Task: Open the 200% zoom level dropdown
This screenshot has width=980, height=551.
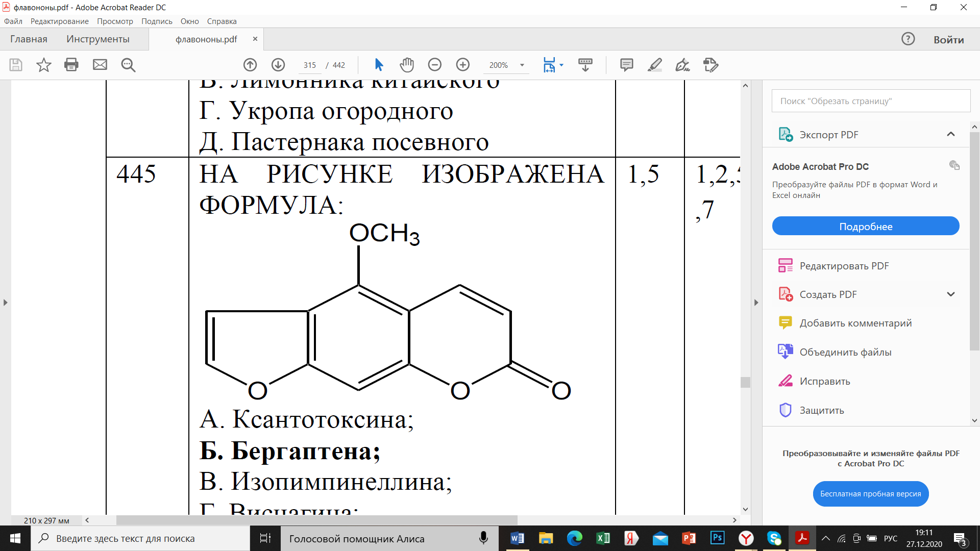Action: tap(506, 65)
